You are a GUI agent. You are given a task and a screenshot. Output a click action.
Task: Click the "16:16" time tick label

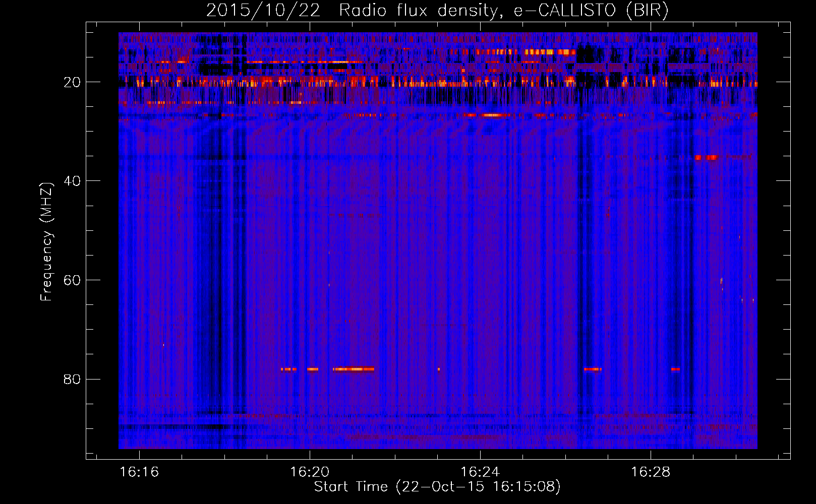click(139, 472)
